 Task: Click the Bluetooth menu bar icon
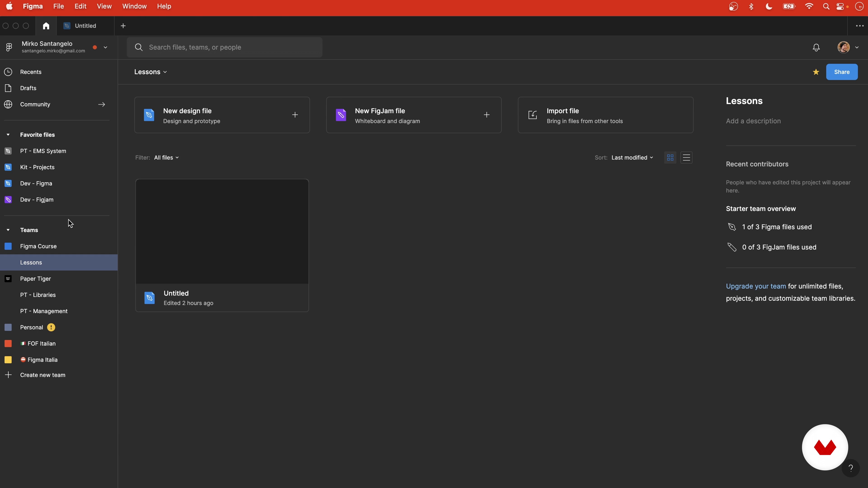point(751,6)
